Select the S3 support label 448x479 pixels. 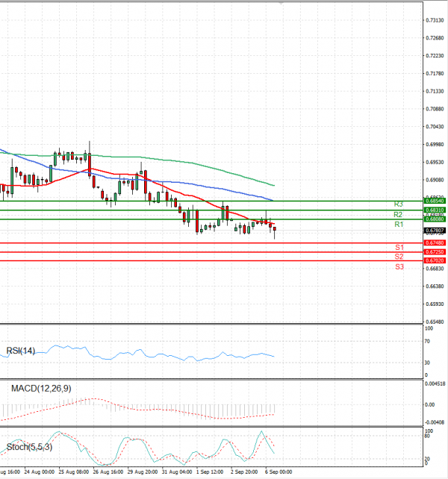[399, 267]
